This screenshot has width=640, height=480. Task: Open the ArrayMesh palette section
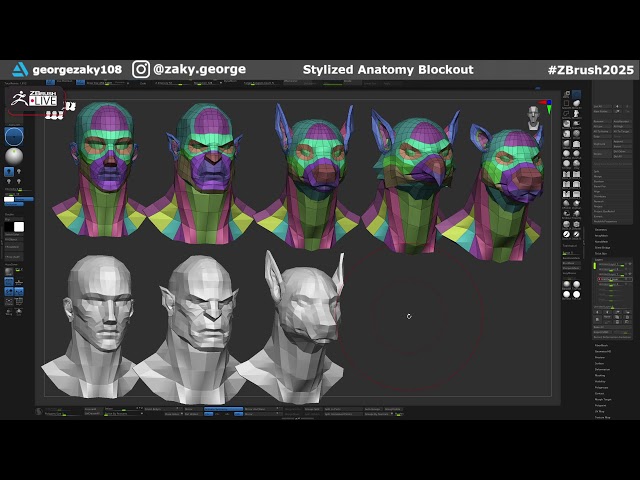click(601, 236)
